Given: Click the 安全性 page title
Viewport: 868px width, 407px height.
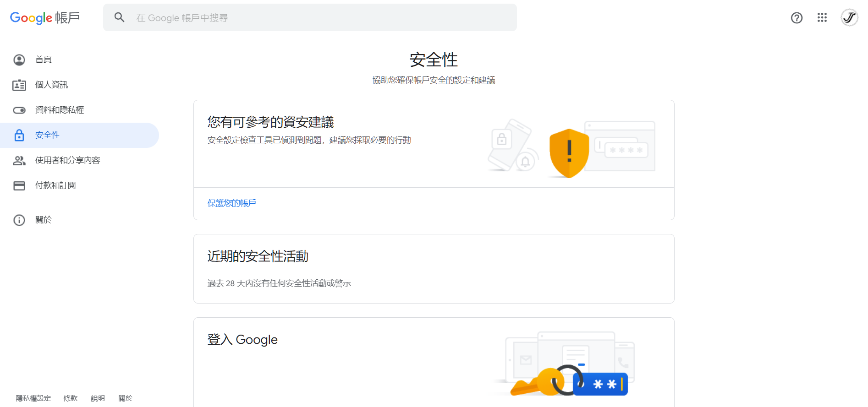Looking at the screenshot, I should (434, 60).
